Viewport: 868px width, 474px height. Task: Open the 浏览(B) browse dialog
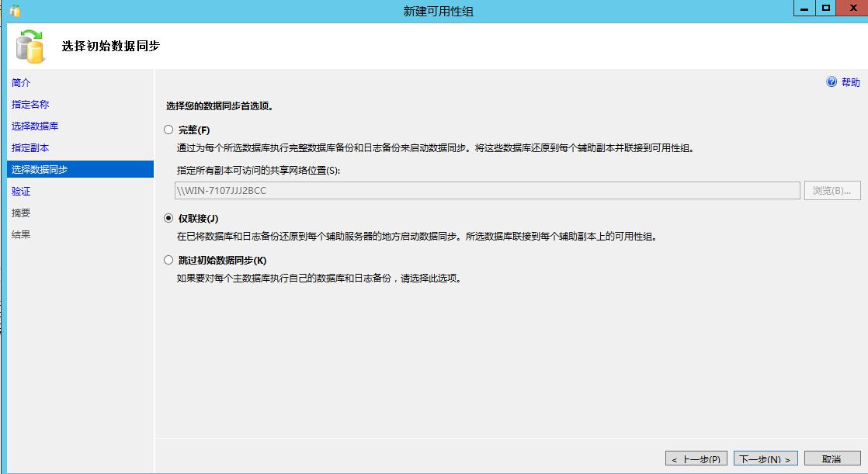pos(831,190)
